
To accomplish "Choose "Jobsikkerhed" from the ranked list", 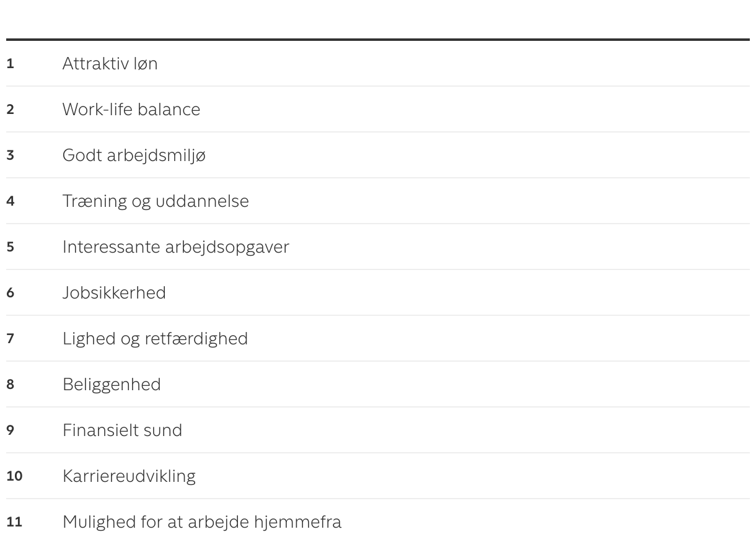I will coord(114,293).
